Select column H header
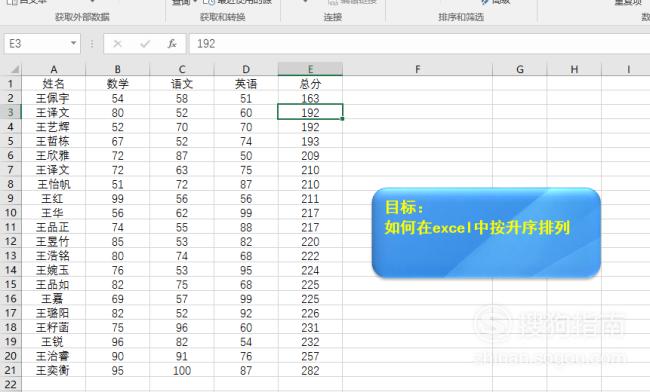Screen dimensions: 650x392 coord(574,69)
